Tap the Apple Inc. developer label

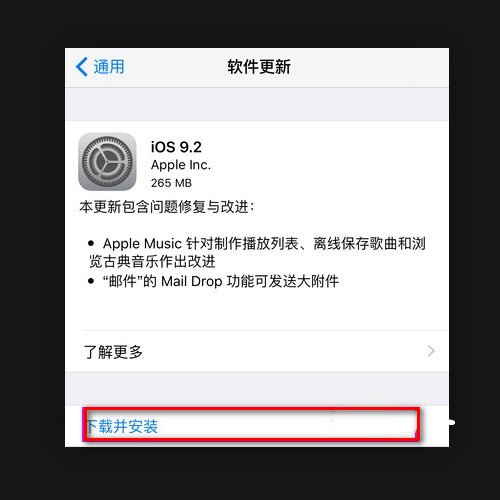pos(181,165)
